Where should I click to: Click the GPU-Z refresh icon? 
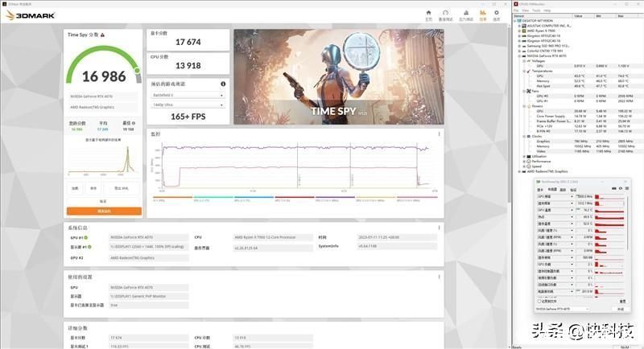pos(620,189)
